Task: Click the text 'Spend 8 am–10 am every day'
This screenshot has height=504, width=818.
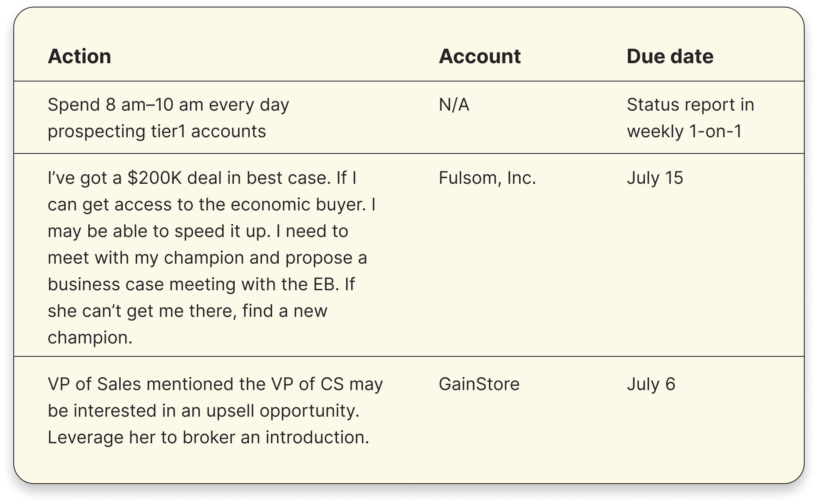Action: [x=168, y=105]
